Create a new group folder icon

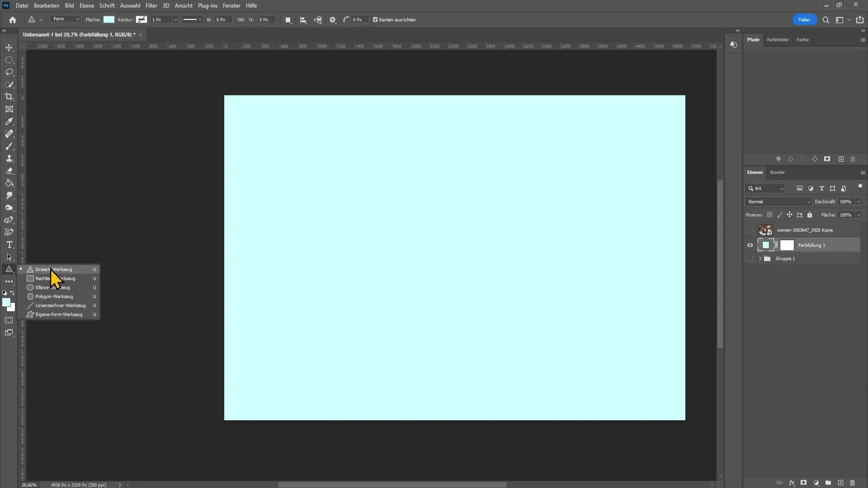point(828,483)
